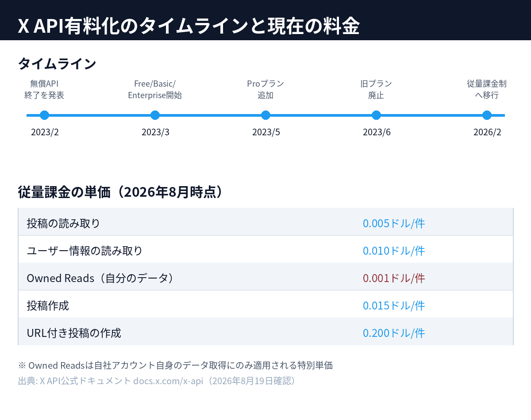Viewport: 531px width, 420px height.
Task: Click the '2023/3' date text
Action: point(155,132)
